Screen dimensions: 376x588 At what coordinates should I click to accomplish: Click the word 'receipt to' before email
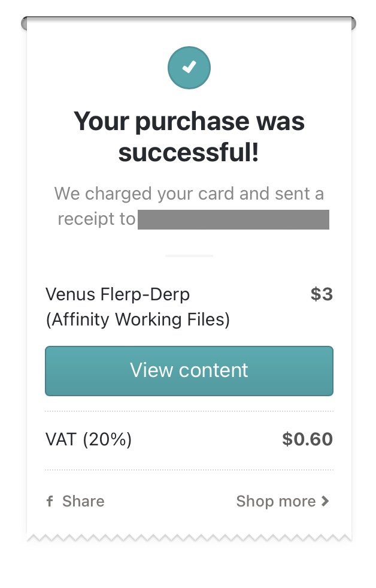[96, 219]
